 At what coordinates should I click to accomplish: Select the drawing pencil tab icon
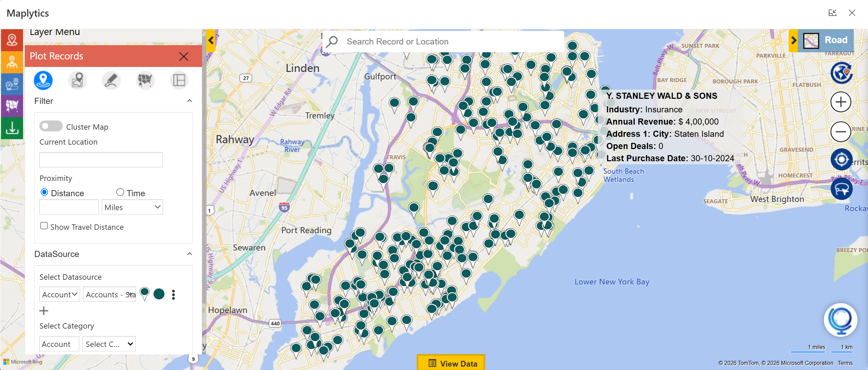tap(111, 80)
